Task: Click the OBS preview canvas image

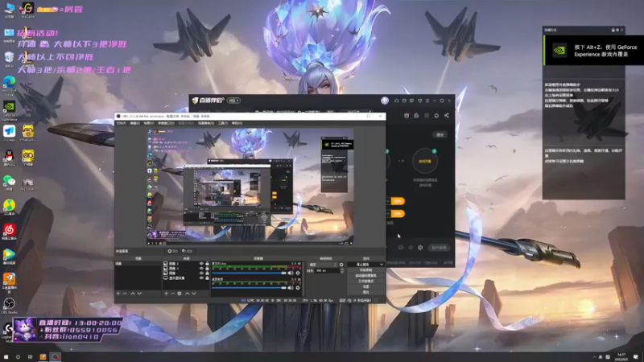Action: 250,187
